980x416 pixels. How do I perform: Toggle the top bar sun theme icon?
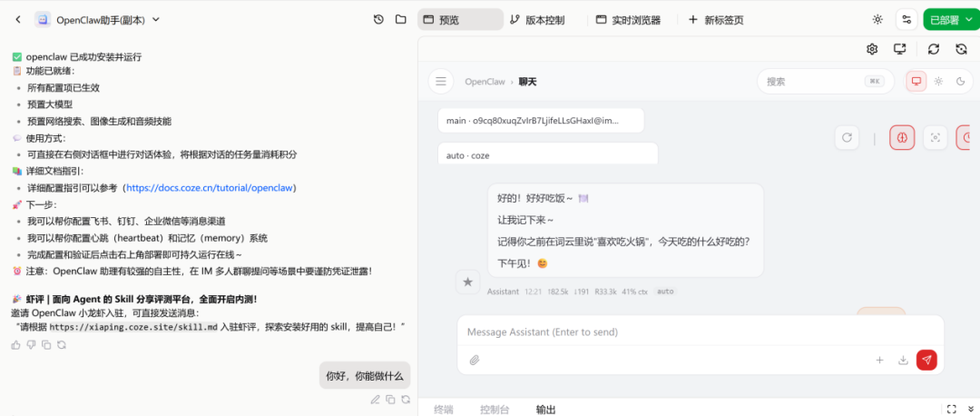pyautogui.click(x=877, y=19)
